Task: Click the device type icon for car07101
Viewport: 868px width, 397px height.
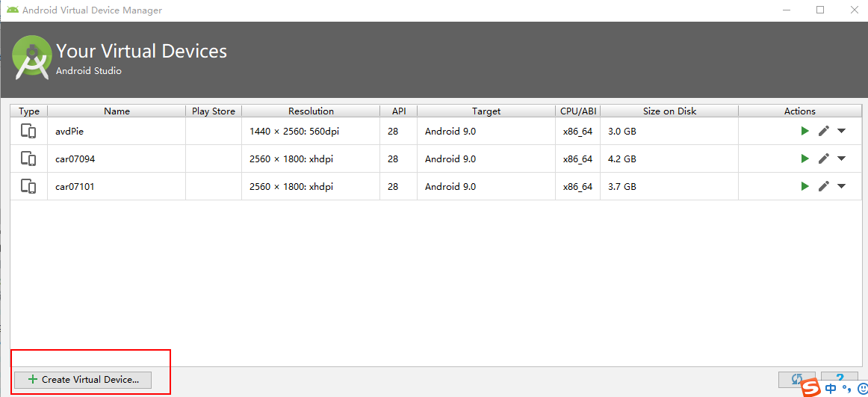Action: coord(28,187)
